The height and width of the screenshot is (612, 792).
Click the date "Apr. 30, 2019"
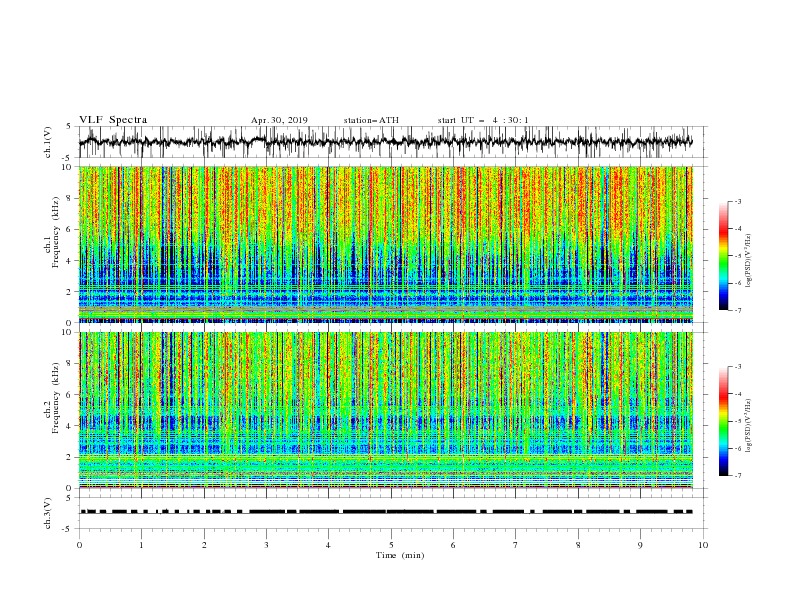[x=279, y=120]
